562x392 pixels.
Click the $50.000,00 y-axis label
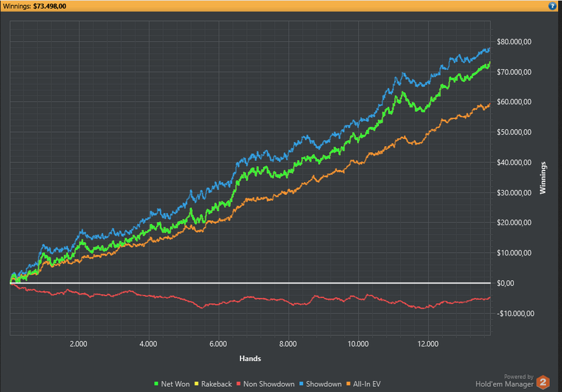514,132
